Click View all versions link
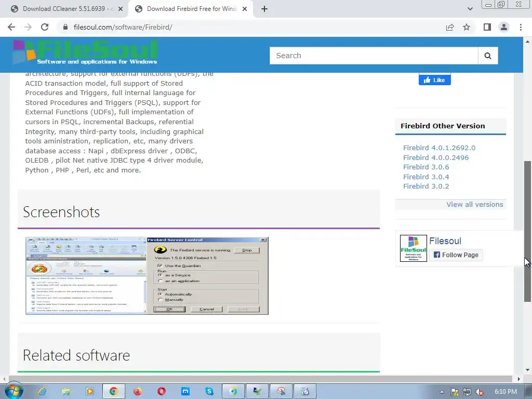The image size is (532, 399). click(475, 205)
